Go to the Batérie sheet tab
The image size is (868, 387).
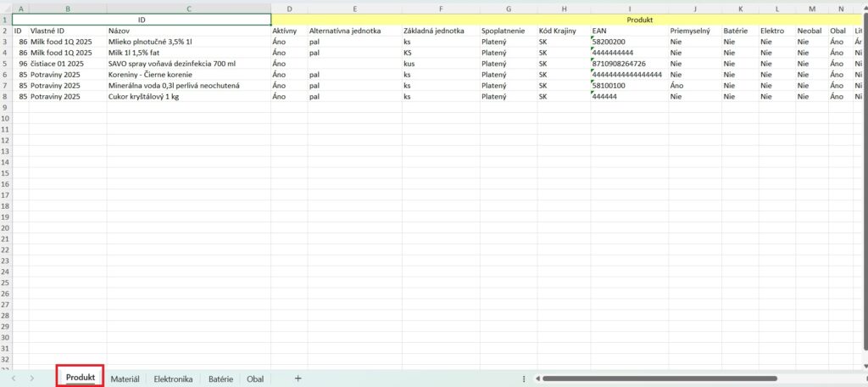point(220,379)
